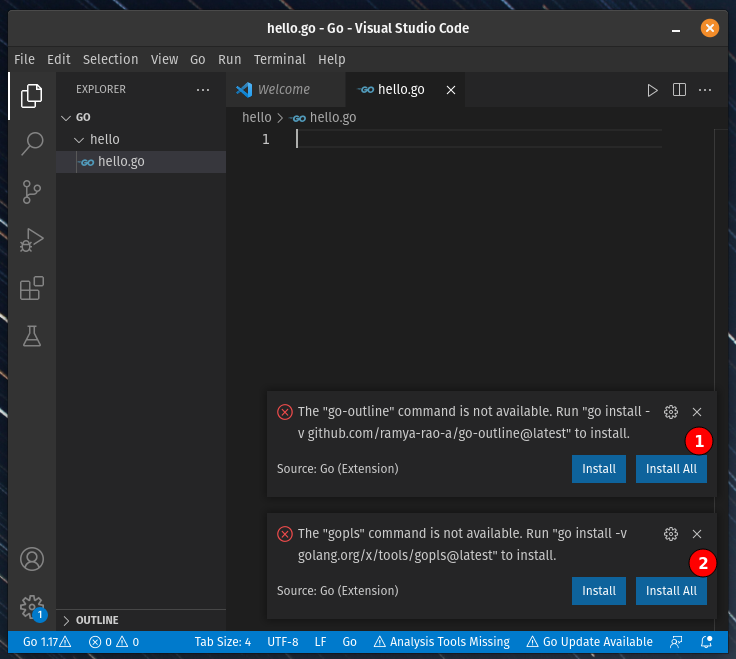
Task: Open the Go menu
Action: (x=198, y=60)
